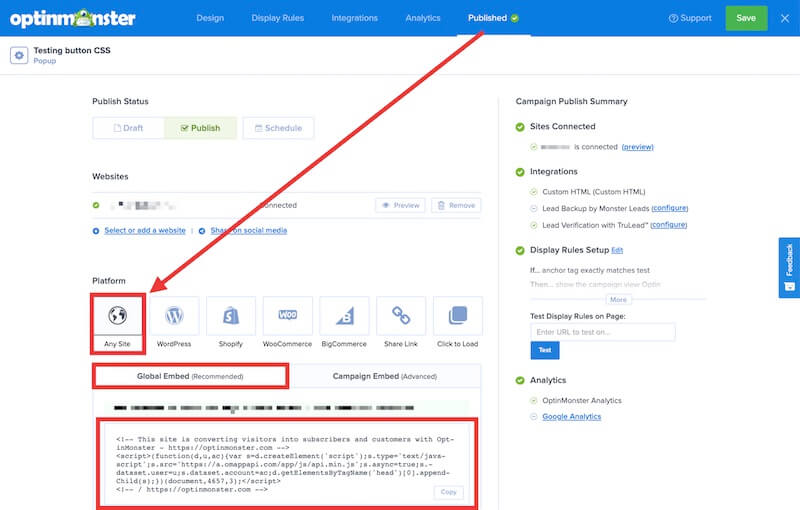Image resolution: width=800 pixels, height=510 pixels.
Task: Set publish status to Publish
Action: pos(201,128)
